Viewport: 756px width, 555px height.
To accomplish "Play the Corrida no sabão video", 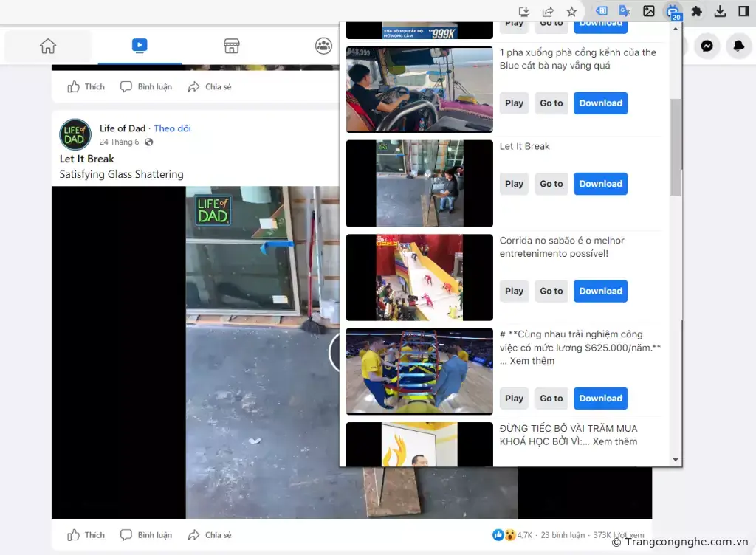I will 514,291.
